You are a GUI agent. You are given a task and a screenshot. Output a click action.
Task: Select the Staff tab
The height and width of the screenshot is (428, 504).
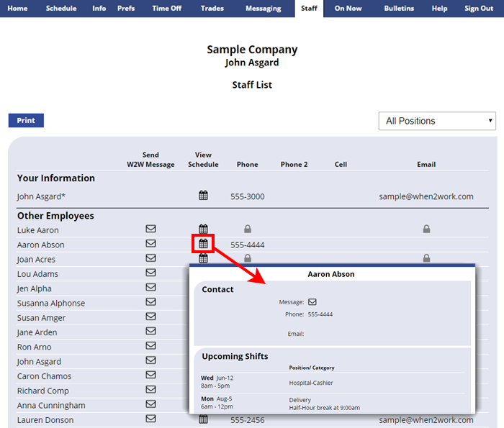[x=309, y=9]
